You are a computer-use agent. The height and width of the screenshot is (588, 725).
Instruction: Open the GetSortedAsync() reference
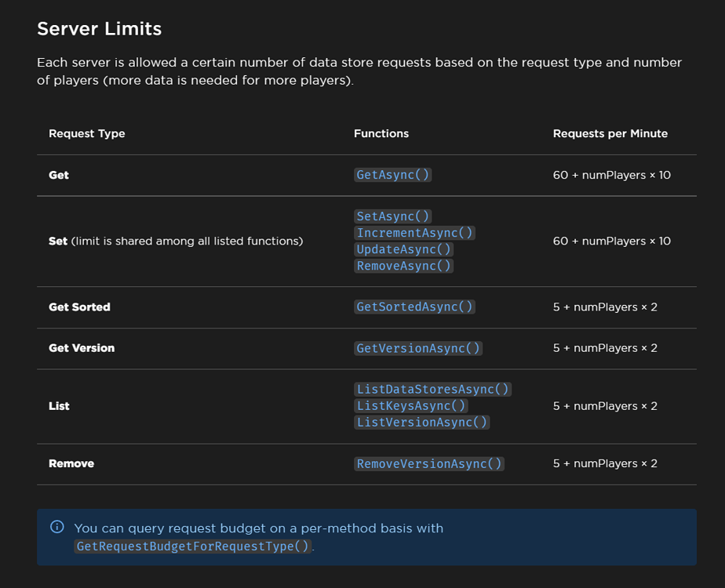414,307
